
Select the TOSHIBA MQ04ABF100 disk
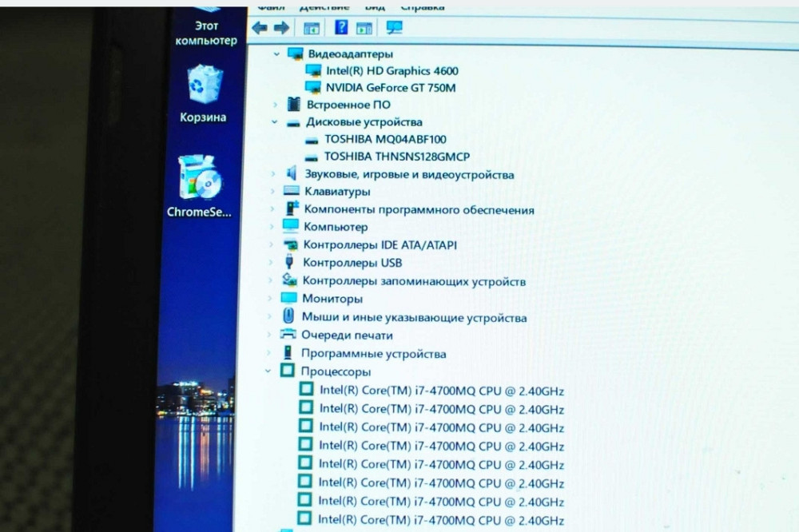click(384, 139)
